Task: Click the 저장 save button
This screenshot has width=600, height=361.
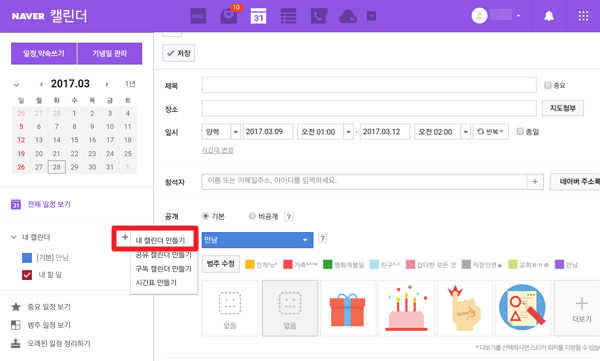Action: point(179,53)
